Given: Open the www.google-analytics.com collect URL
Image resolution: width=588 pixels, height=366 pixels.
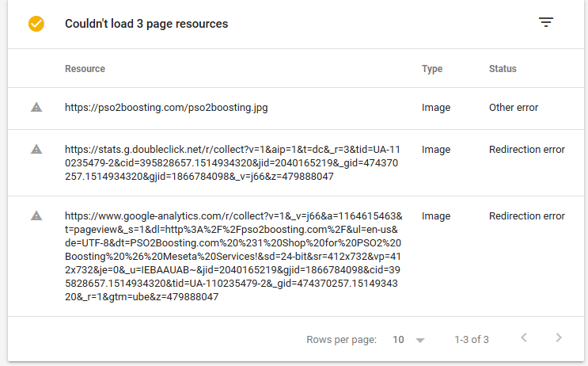Looking at the screenshot, I should point(234,256).
